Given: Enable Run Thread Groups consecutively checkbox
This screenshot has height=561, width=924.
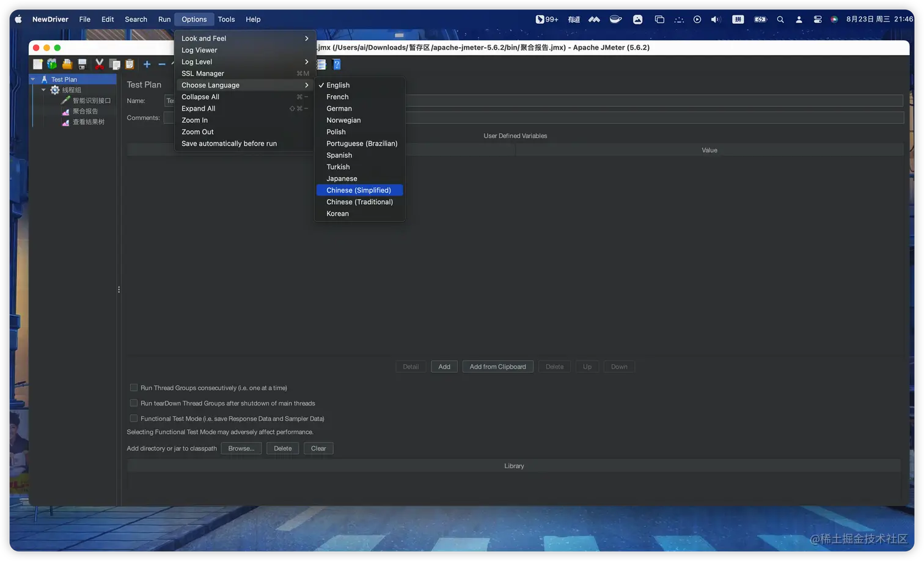Looking at the screenshot, I should click(134, 387).
